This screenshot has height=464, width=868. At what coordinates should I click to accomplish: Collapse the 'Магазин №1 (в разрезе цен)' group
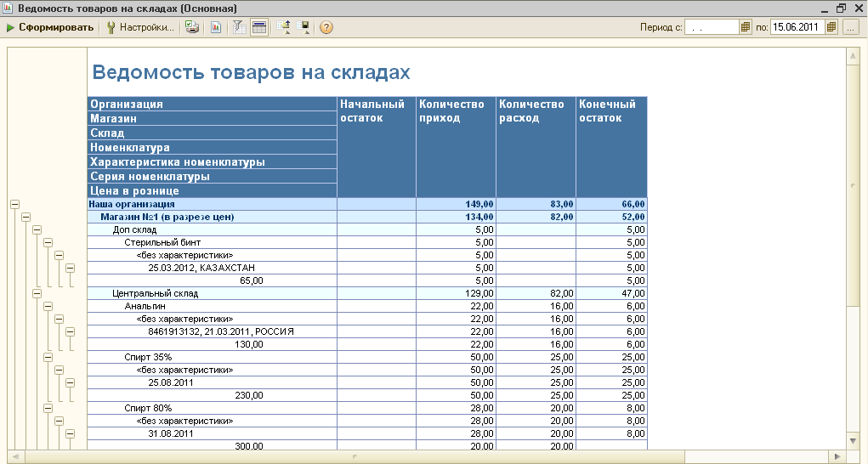click(x=26, y=217)
